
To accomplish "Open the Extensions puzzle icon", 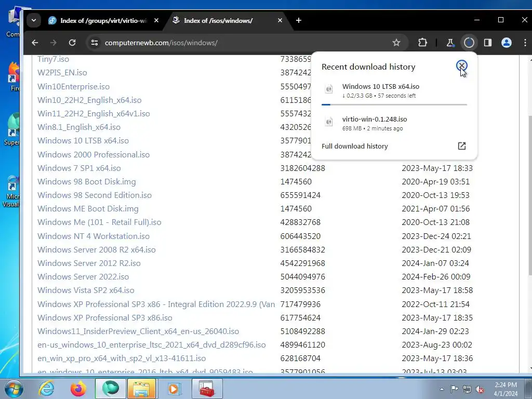I will (422, 43).
